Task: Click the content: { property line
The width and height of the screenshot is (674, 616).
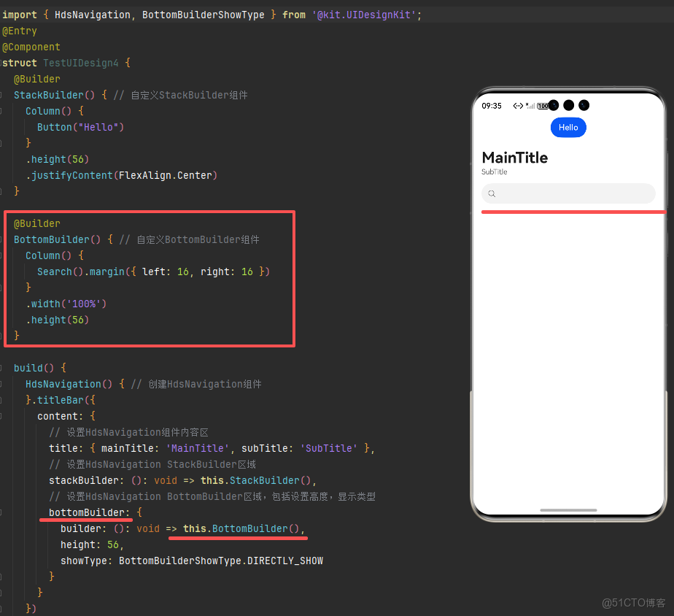Action: 66,417
